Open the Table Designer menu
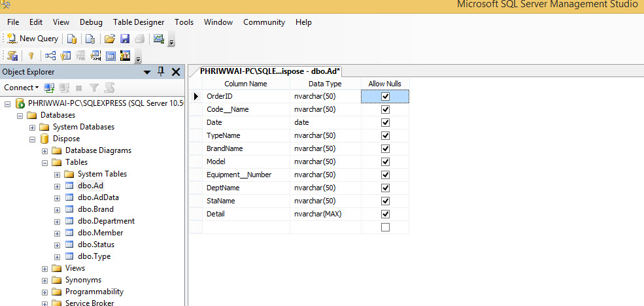 coord(139,22)
